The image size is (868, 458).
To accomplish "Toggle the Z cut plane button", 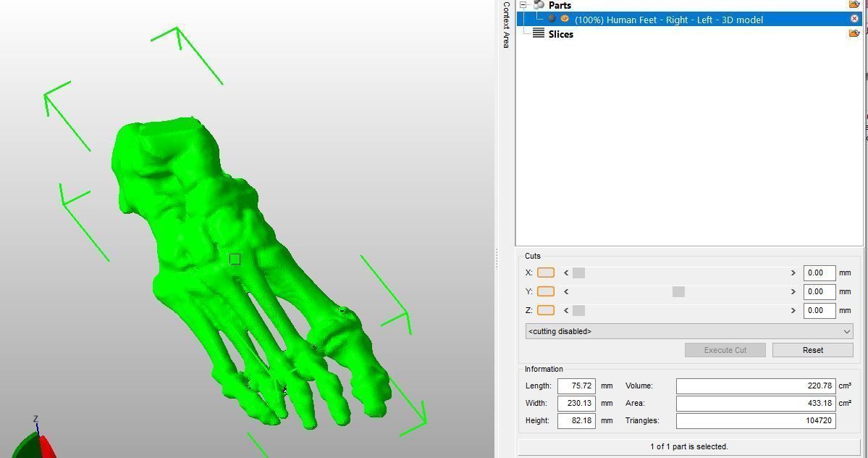I will 546,310.
